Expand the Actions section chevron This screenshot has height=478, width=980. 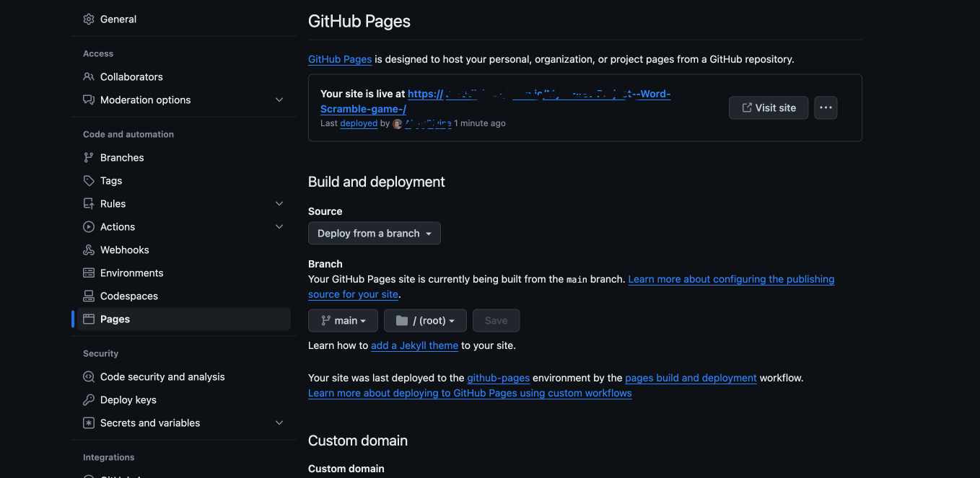click(279, 227)
